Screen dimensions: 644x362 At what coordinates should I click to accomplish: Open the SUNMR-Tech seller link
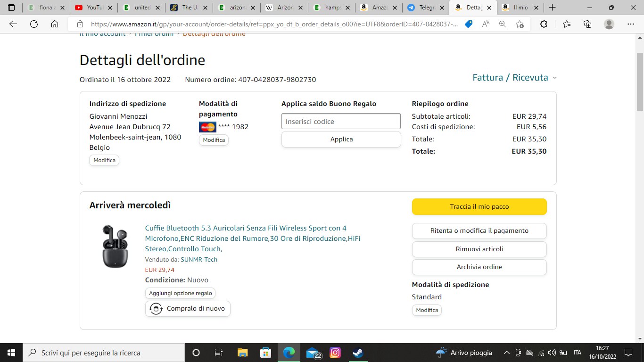coord(198,259)
